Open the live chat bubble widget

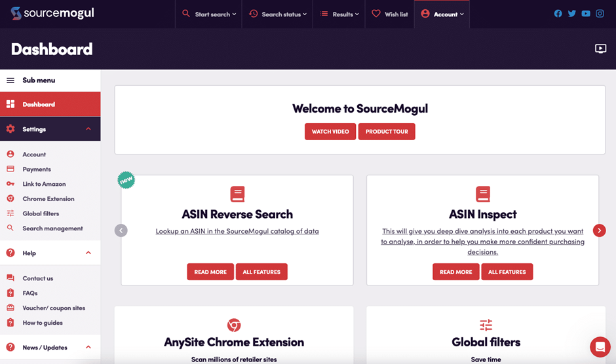pos(600,347)
